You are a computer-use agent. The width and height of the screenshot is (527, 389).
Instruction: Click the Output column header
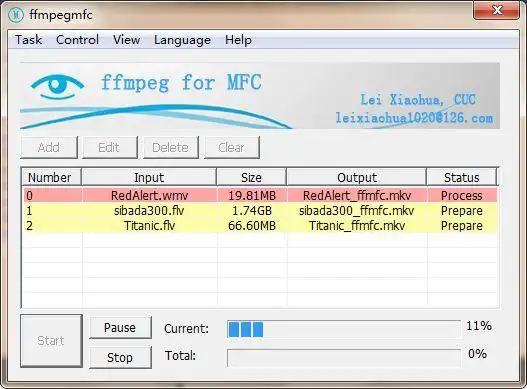[357, 177]
